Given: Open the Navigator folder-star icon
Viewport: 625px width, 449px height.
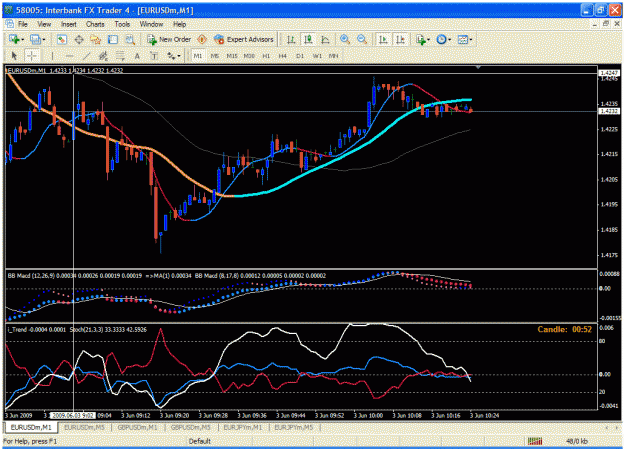Looking at the screenshot, I should (x=96, y=39).
